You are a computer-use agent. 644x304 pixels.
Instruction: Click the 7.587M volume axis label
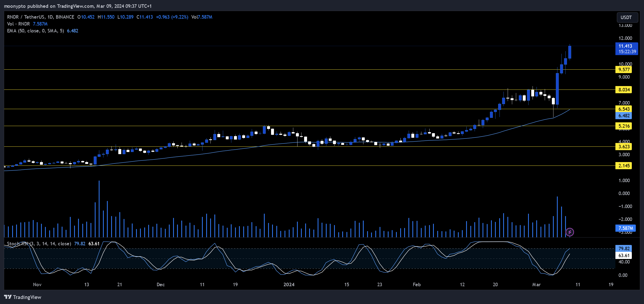tap(626, 228)
